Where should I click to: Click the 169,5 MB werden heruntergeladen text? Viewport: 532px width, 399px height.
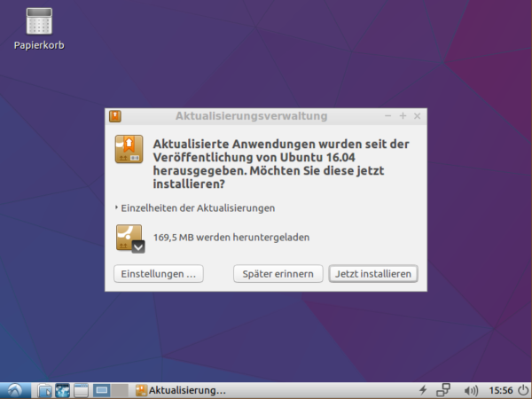click(x=231, y=237)
